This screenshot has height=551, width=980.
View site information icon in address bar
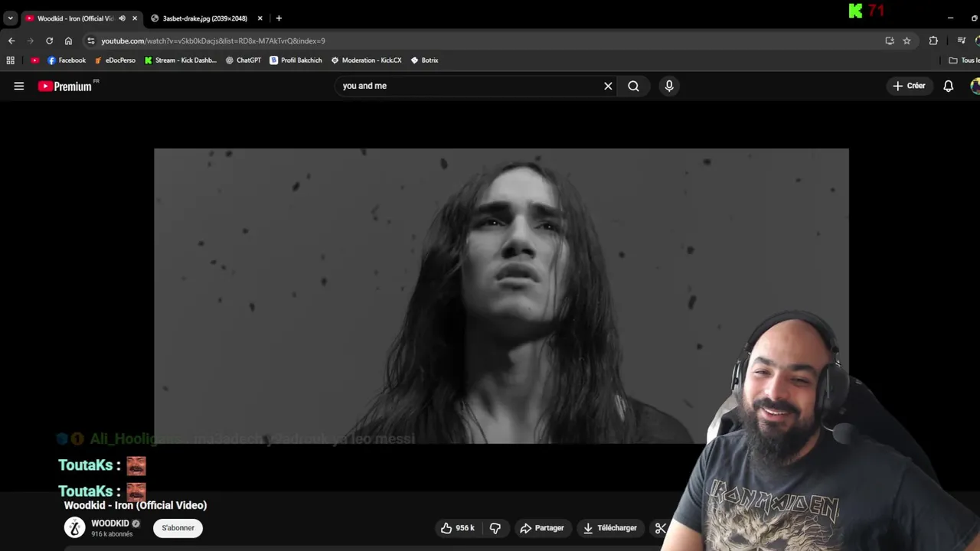(91, 41)
